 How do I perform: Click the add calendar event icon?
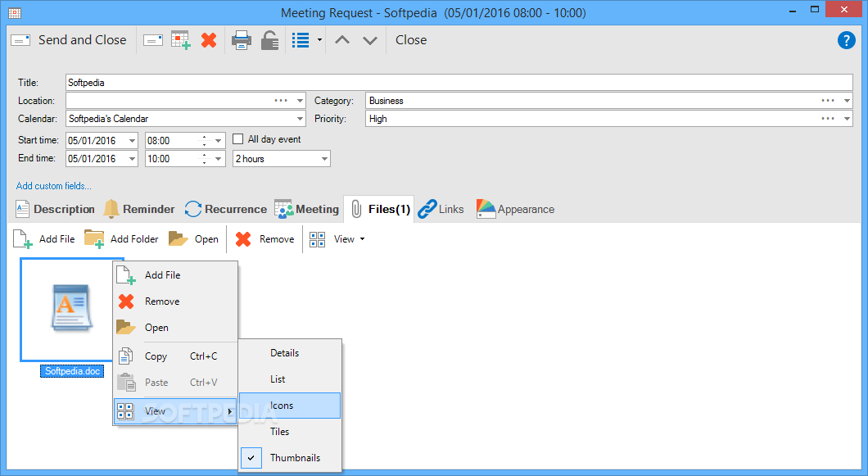click(x=181, y=40)
